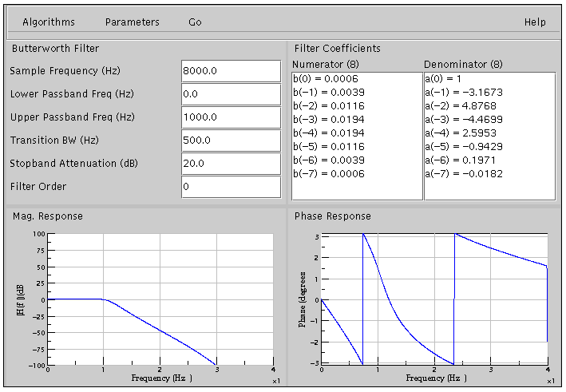Select the Upper Passband Freq field

(231, 117)
